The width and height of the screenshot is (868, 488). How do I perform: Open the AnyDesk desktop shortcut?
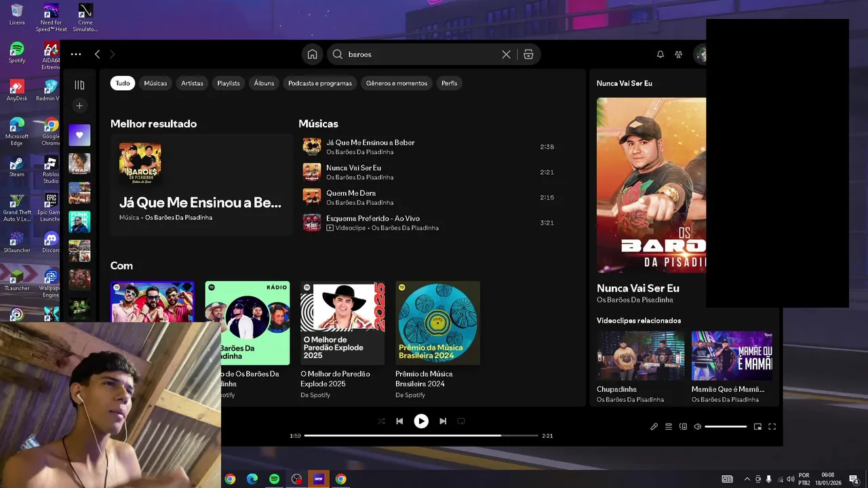(17, 91)
